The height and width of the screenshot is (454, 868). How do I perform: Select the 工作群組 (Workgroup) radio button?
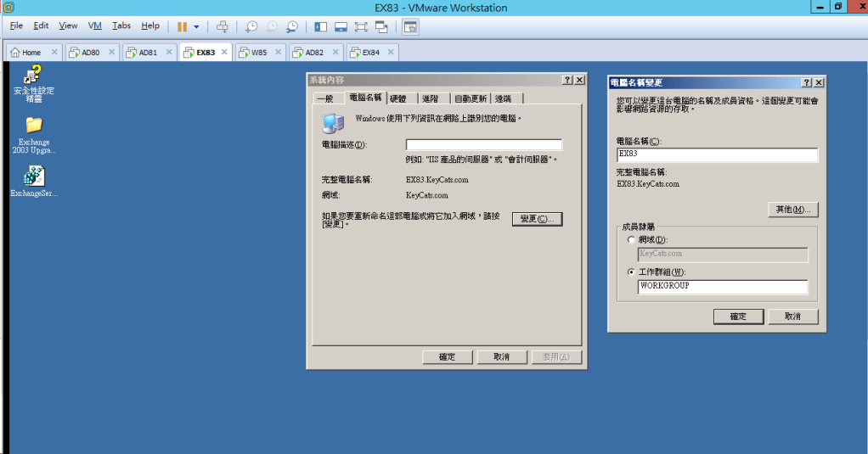tap(631, 272)
